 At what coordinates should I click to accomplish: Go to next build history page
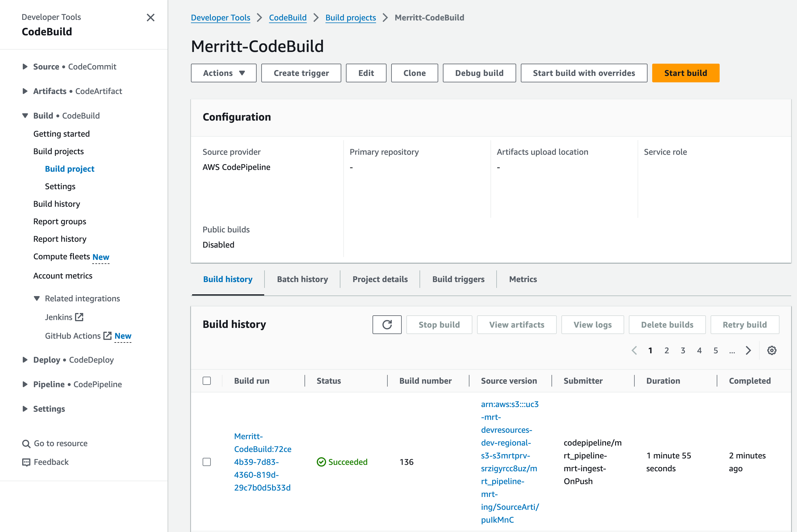coord(748,350)
